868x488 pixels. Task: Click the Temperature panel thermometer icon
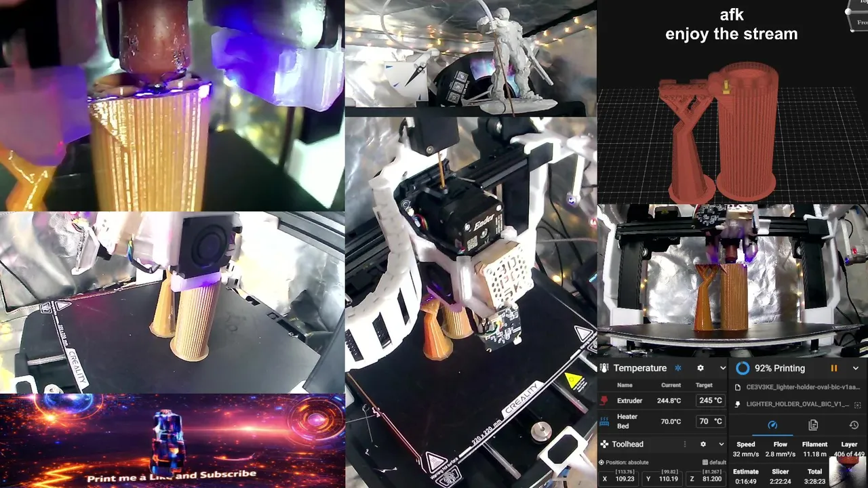coord(604,368)
